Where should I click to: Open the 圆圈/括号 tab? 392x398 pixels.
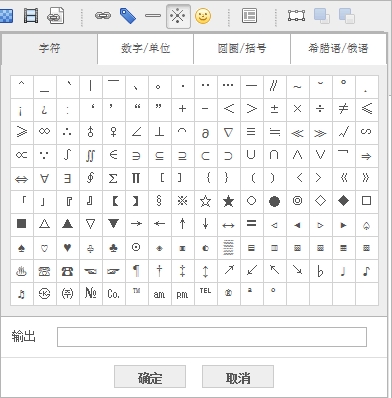tap(242, 49)
